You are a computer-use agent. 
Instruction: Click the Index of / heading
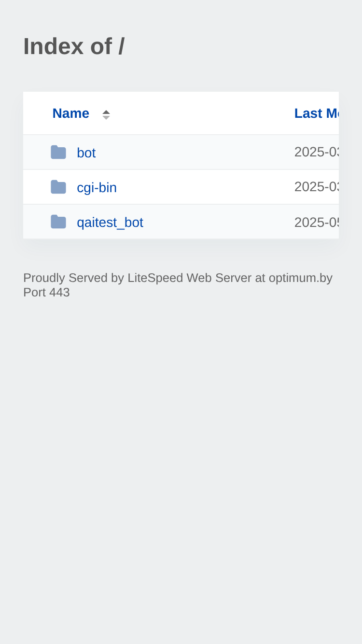[x=74, y=47]
